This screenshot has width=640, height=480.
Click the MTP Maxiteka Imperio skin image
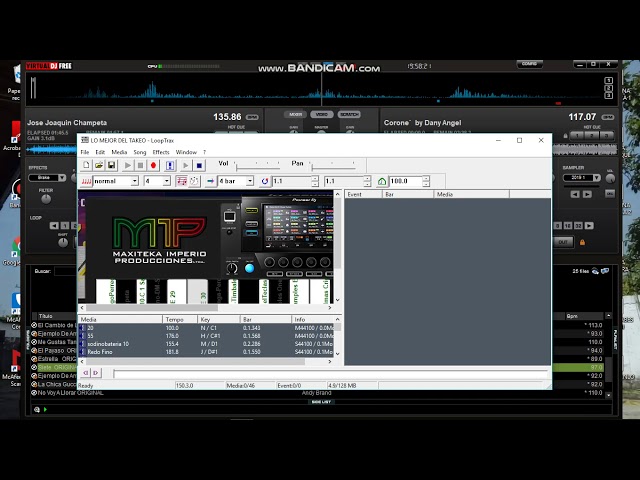tap(159, 241)
